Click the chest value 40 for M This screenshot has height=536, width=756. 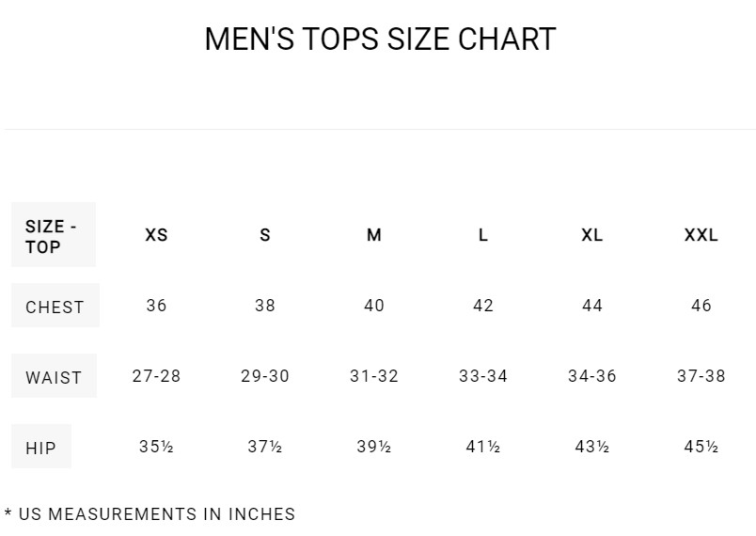(x=374, y=306)
